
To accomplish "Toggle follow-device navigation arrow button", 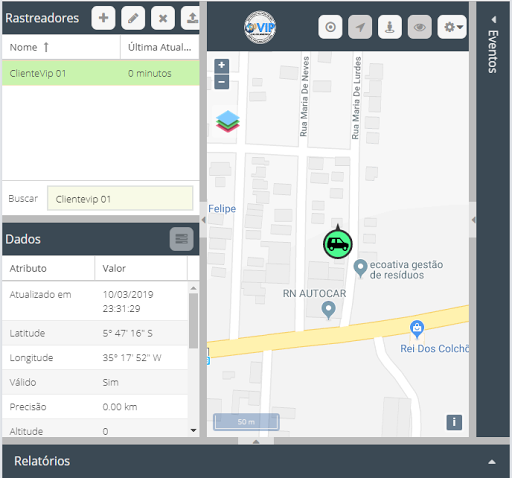I will point(360,27).
